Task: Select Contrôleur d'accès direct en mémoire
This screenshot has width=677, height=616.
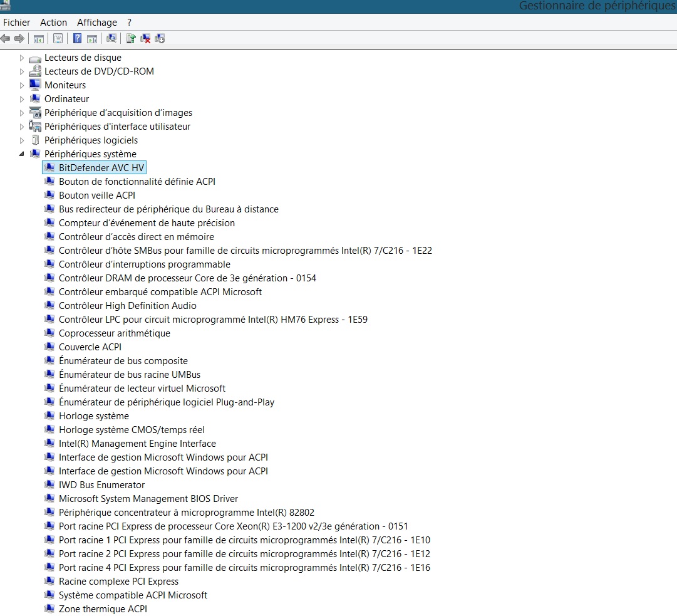Action: pos(137,237)
